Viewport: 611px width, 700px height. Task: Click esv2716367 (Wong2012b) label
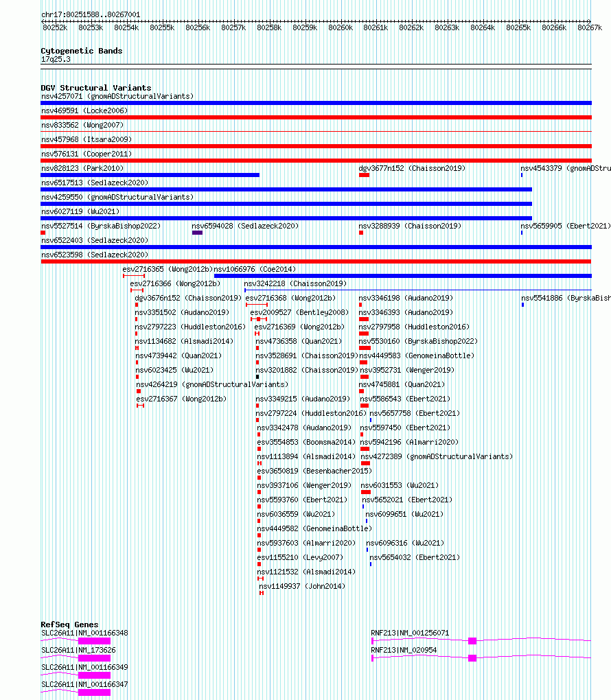pyautogui.click(x=181, y=399)
